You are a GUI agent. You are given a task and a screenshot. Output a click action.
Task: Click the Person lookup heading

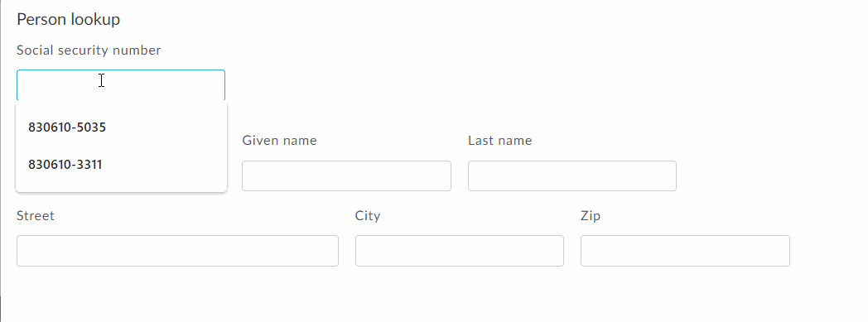click(x=68, y=19)
